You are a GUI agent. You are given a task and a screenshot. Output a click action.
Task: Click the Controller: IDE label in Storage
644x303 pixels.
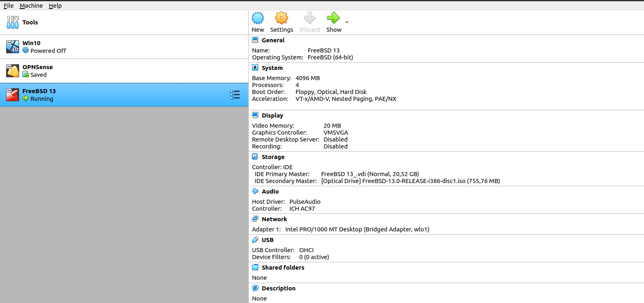(272, 167)
